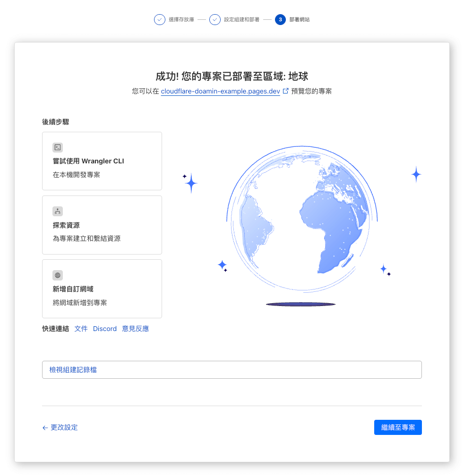The height and width of the screenshot is (476, 472).
Task: Select the 嘗試使用 Wrangler CLI card title
Action: coord(88,161)
